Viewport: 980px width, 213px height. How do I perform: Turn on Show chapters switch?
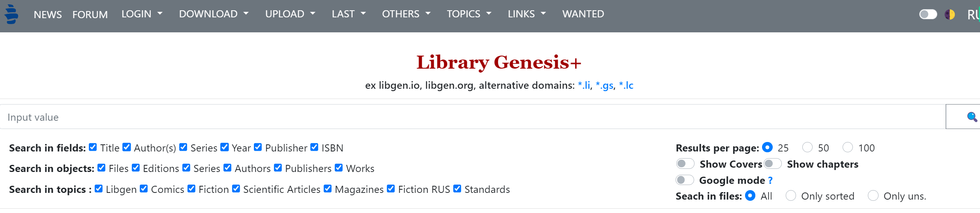[772, 164]
